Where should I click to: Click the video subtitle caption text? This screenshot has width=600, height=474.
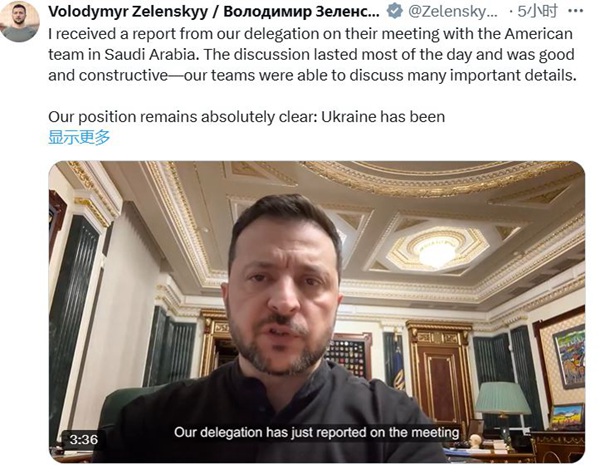click(316, 432)
